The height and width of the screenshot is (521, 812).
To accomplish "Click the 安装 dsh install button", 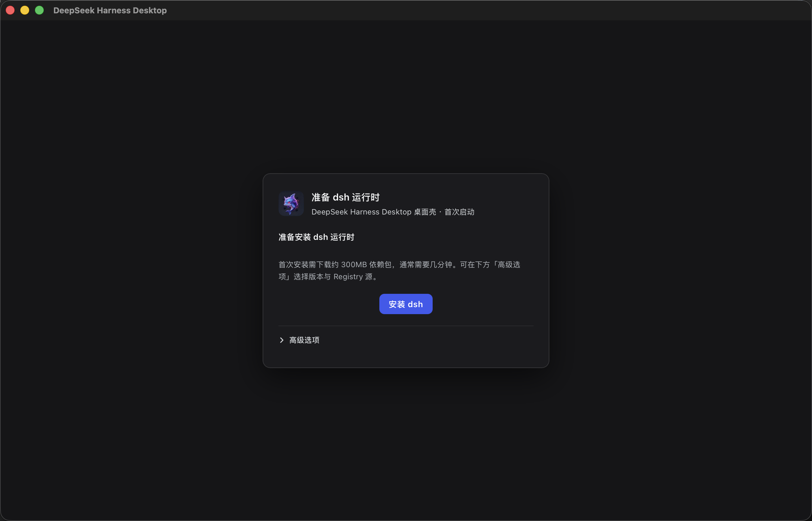I will tap(405, 304).
